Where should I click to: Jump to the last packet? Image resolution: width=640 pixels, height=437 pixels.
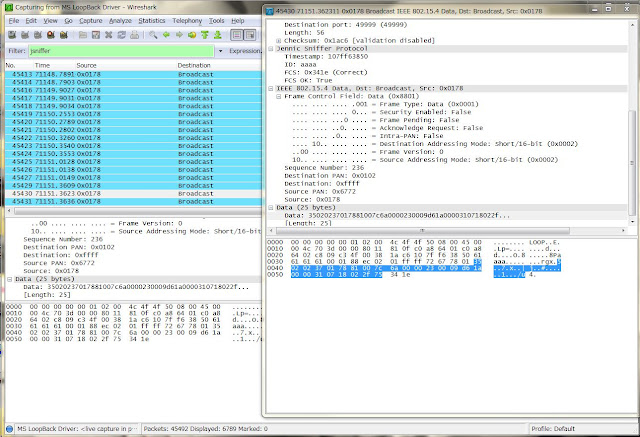(x=218, y=35)
